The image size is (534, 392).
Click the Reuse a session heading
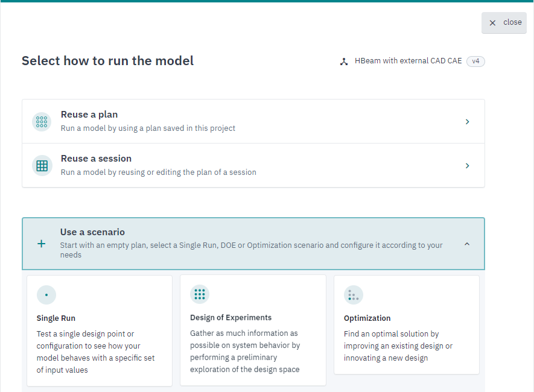click(x=96, y=159)
